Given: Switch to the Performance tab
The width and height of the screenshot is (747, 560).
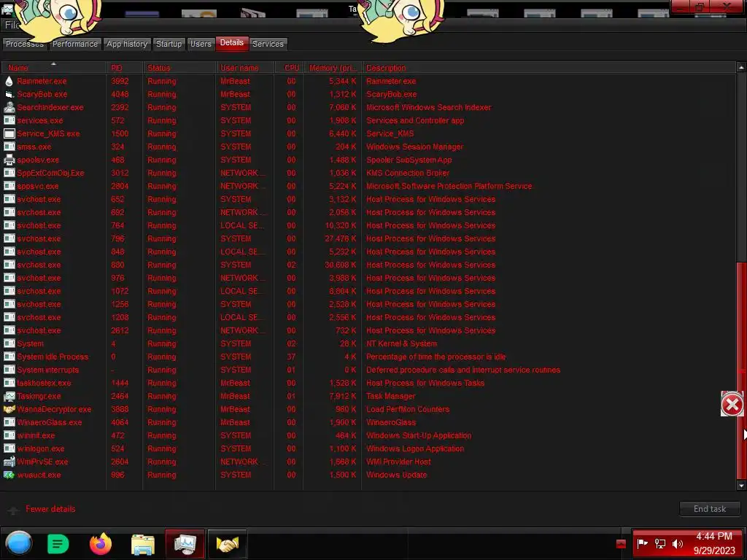Looking at the screenshot, I should (75, 44).
